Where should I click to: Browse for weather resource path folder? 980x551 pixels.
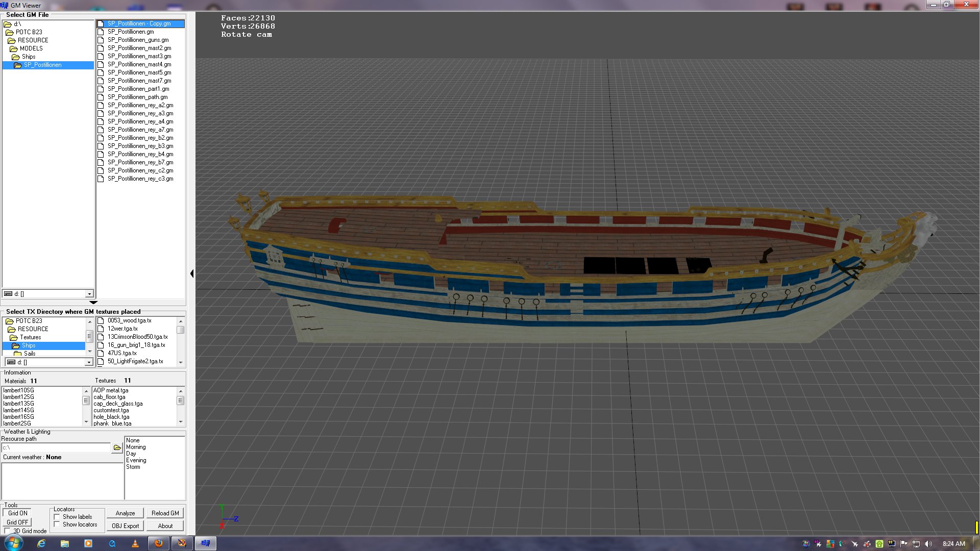[117, 448]
